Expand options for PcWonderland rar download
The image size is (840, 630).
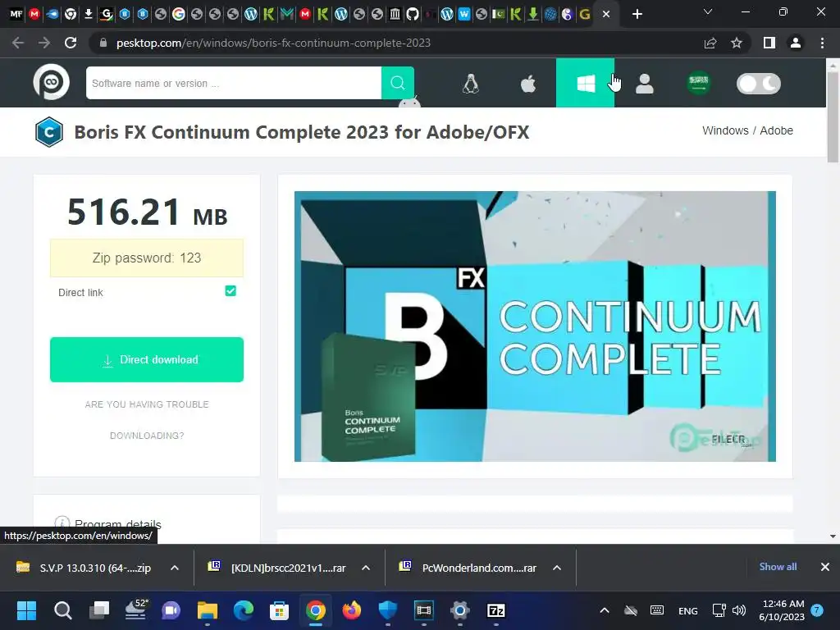557,568
